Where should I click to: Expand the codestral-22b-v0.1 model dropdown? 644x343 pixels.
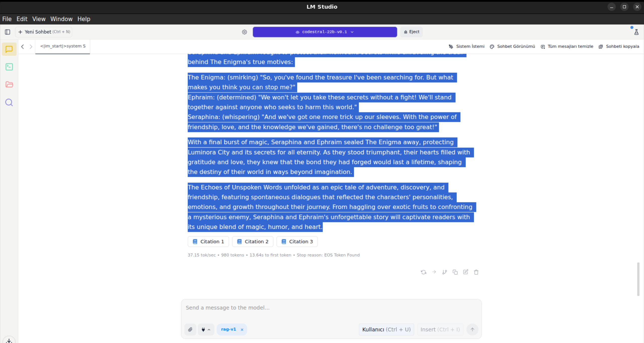tap(325, 32)
